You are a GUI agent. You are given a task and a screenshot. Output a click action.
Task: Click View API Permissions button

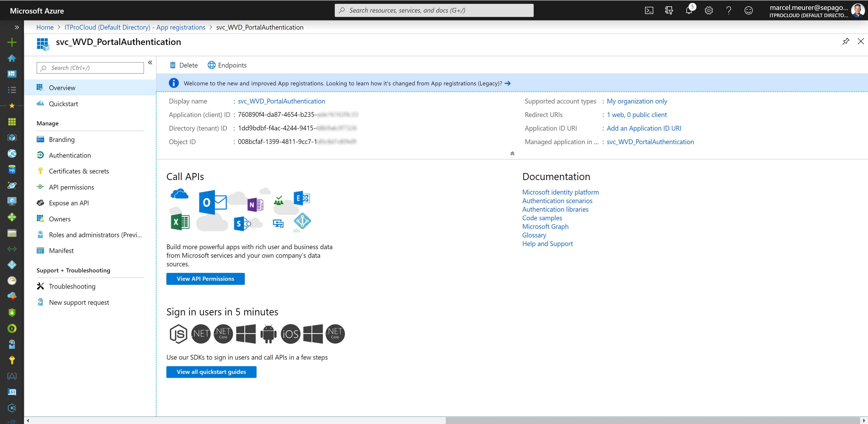205,279
